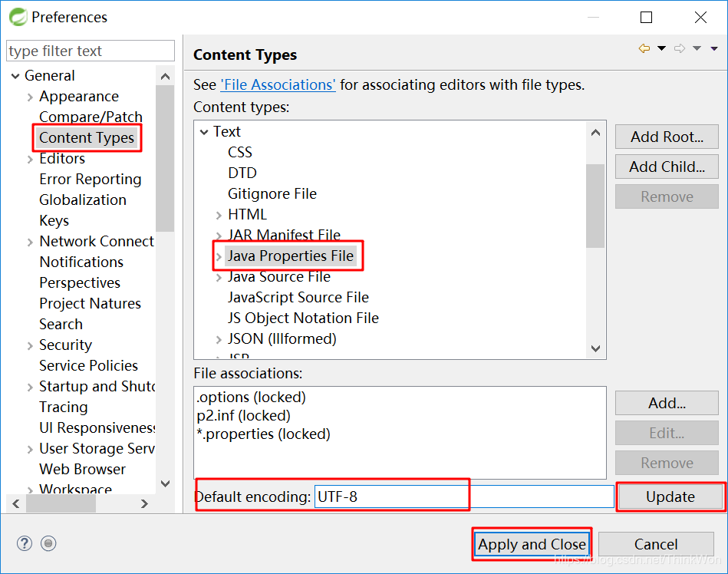728x574 pixels.
Task: Expand the User Storage Service node
Action: [x=30, y=449]
